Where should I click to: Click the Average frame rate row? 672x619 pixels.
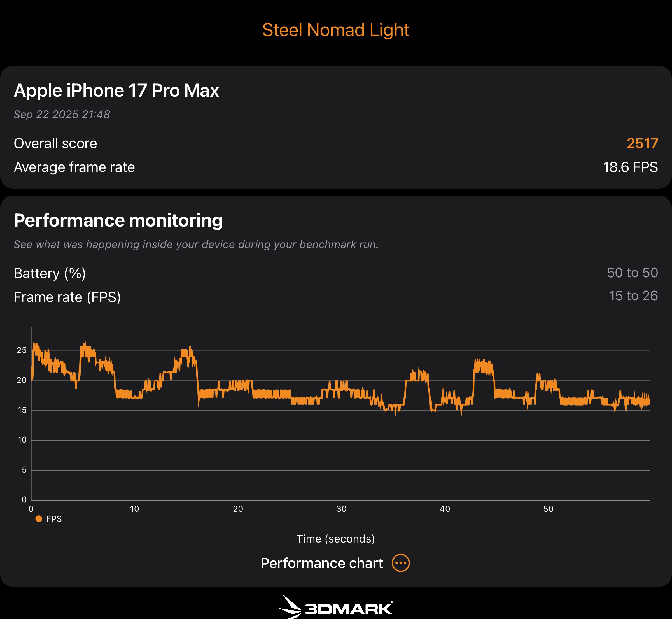(74, 167)
